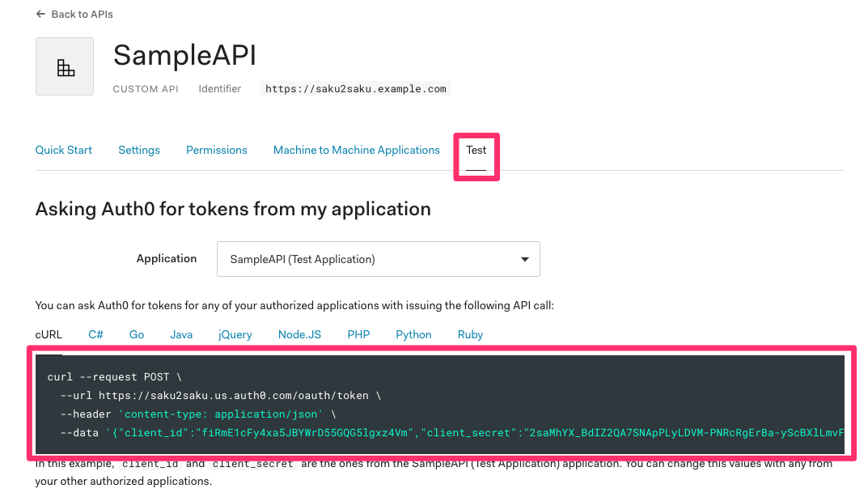Go back via the Back to APIs link
The width and height of the screenshot is (868, 497).
[82, 15]
